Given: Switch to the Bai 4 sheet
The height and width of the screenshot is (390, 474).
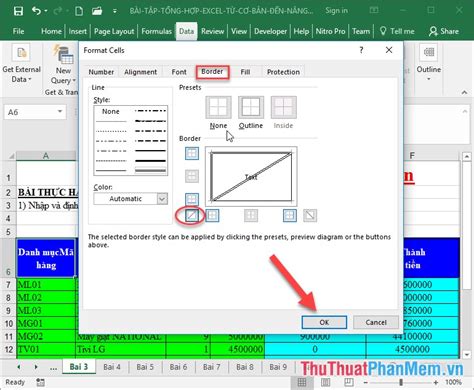Looking at the screenshot, I should click(x=112, y=367).
